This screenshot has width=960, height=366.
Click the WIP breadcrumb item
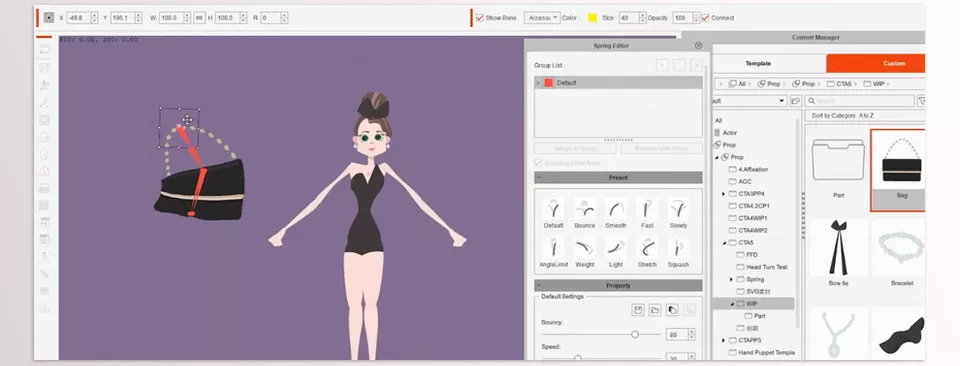(874, 84)
